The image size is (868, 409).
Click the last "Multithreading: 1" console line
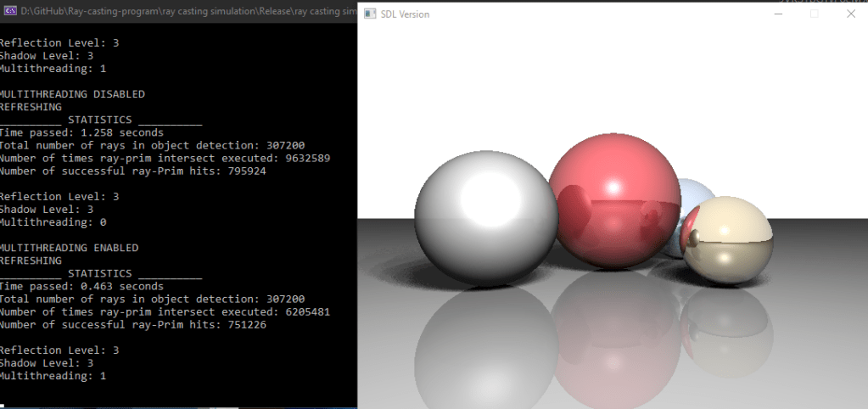(53, 376)
